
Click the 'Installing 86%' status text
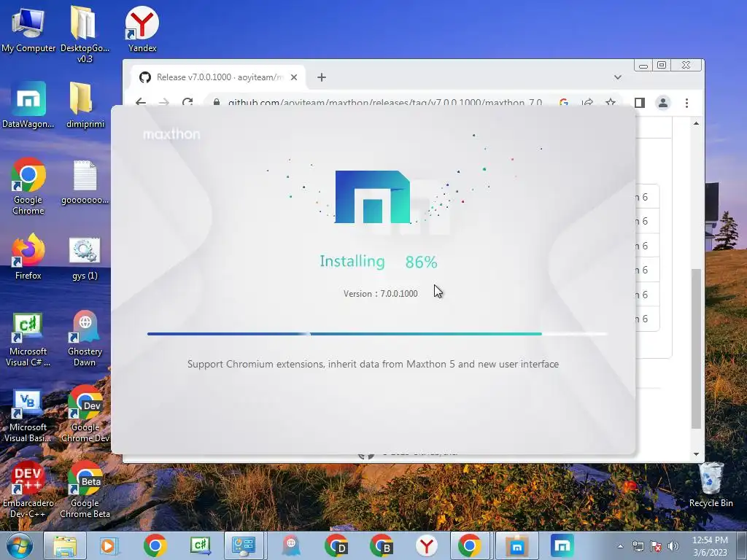tap(379, 262)
